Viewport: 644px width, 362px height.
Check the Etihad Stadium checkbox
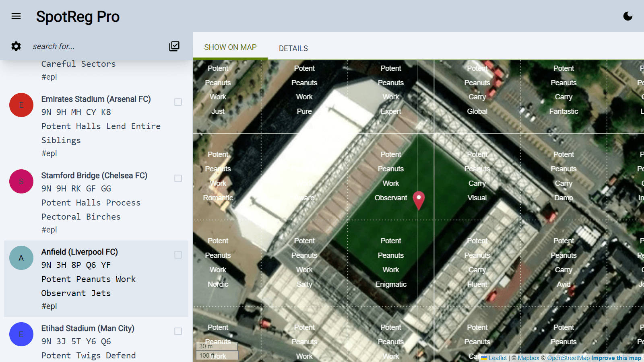[x=178, y=331]
